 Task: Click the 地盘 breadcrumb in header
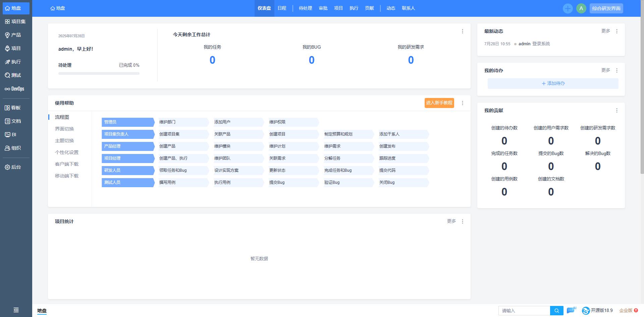click(x=57, y=8)
